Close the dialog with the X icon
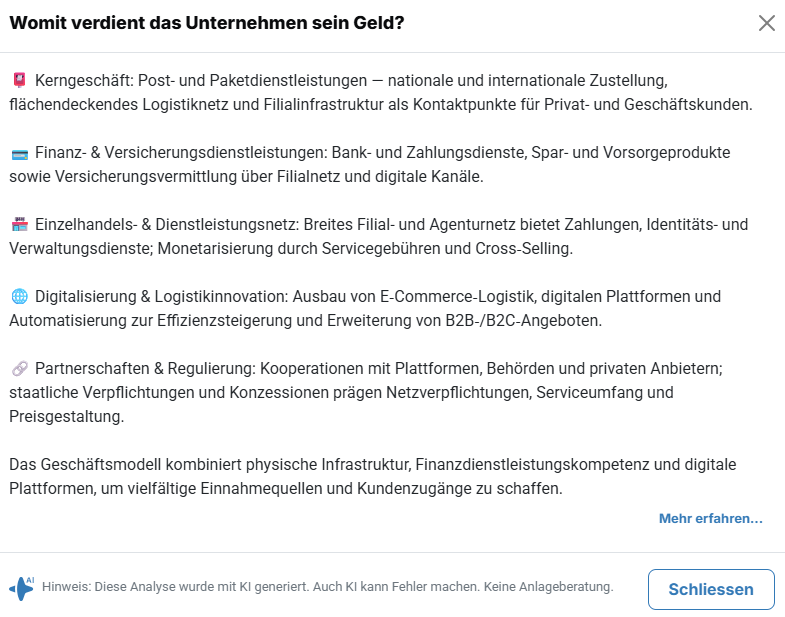The width and height of the screenshot is (785, 617). pos(767,23)
